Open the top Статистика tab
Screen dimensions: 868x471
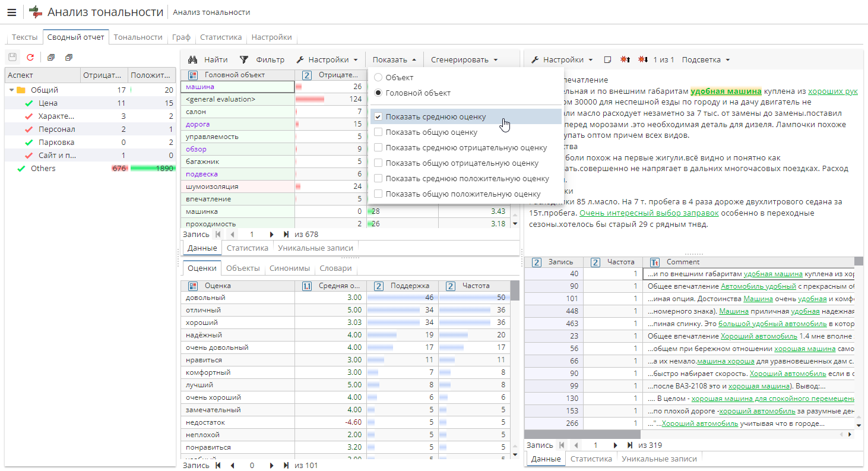(x=221, y=37)
